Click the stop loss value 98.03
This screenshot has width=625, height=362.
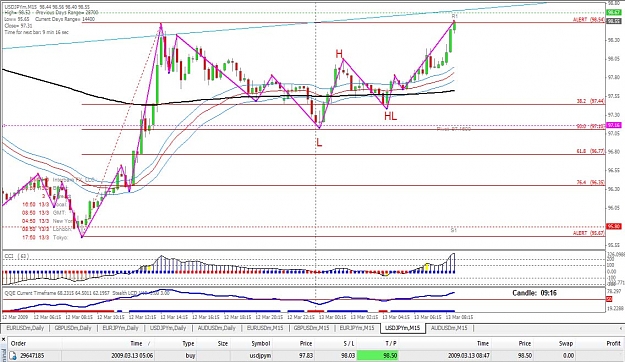tap(347, 356)
